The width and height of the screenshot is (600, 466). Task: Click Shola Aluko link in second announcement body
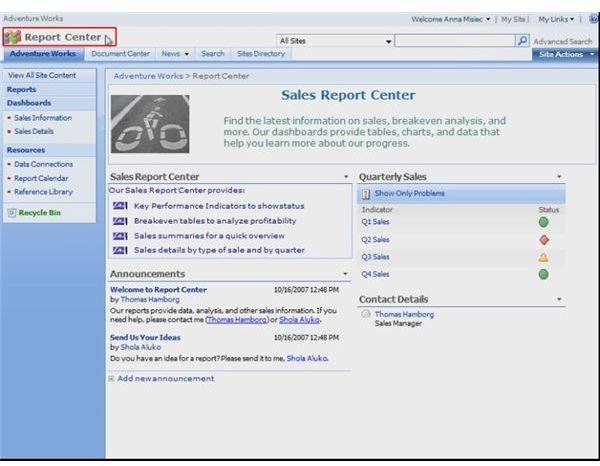click(x=307, y=358)
